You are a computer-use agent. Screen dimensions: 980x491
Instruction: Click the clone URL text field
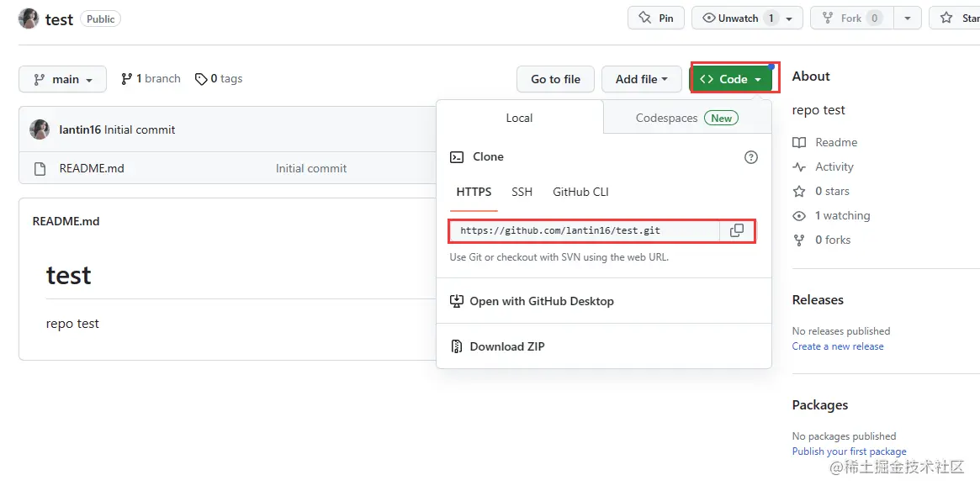[x=585, y=230]
